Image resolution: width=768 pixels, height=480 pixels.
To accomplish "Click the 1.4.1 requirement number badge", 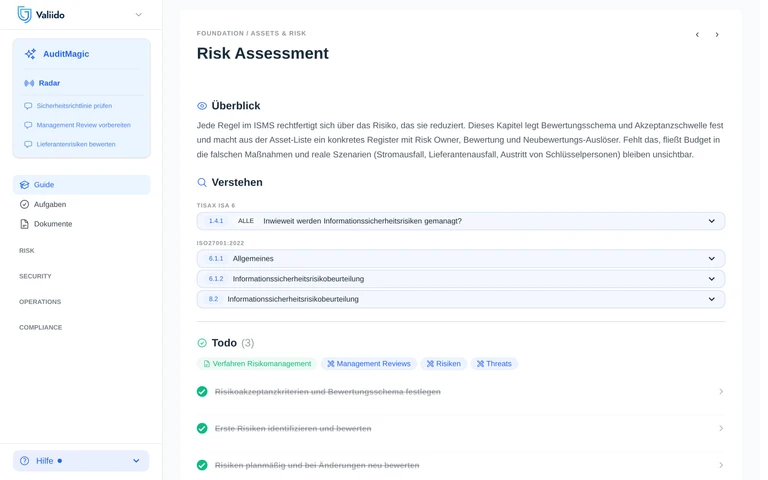I will [216, 221].
